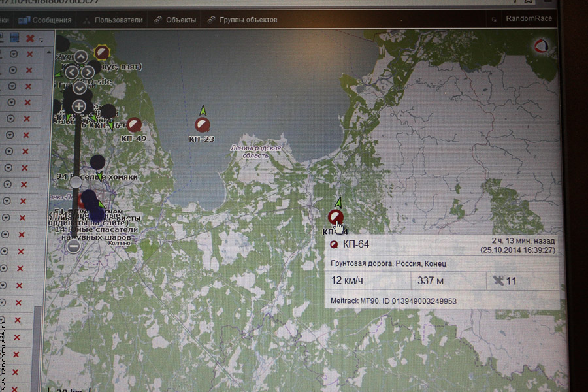Delete the first list row with red X
Image resolution: width=588 pixels, height=392 pixels.
click(29, 54)
